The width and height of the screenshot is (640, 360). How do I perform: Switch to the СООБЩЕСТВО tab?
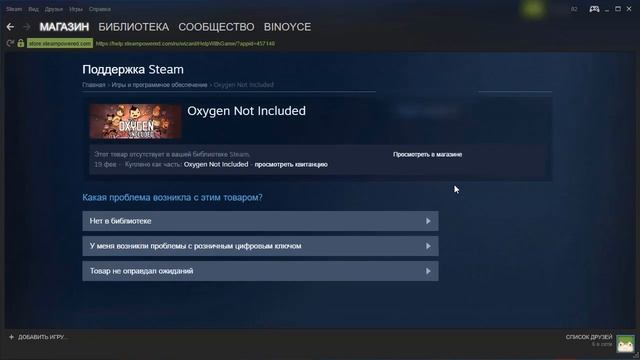216,27
